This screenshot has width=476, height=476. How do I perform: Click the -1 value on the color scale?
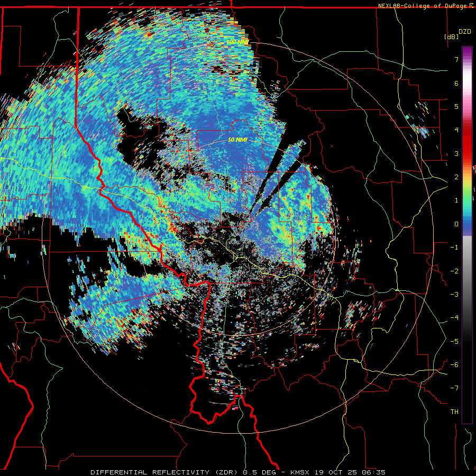pyautogui.click(x=454, y=248)
